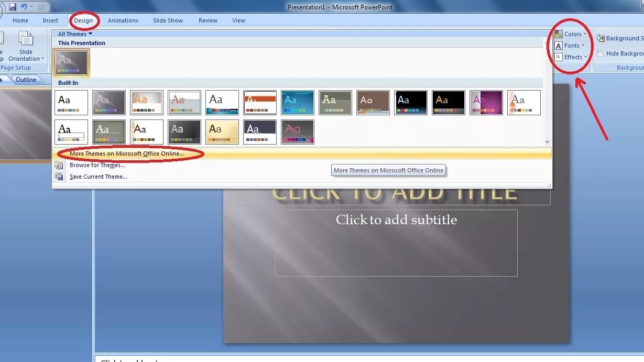This screenshot has width=644, height=362.
Task: Apply the tan parchment Trek theme thumbnail
Action: click(222, 132)
